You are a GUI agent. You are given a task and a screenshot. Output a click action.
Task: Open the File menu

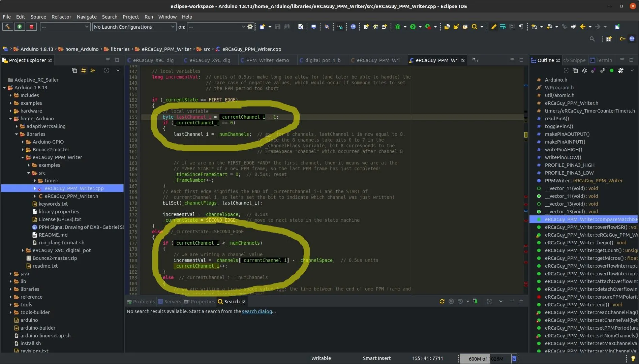[7, 17]
